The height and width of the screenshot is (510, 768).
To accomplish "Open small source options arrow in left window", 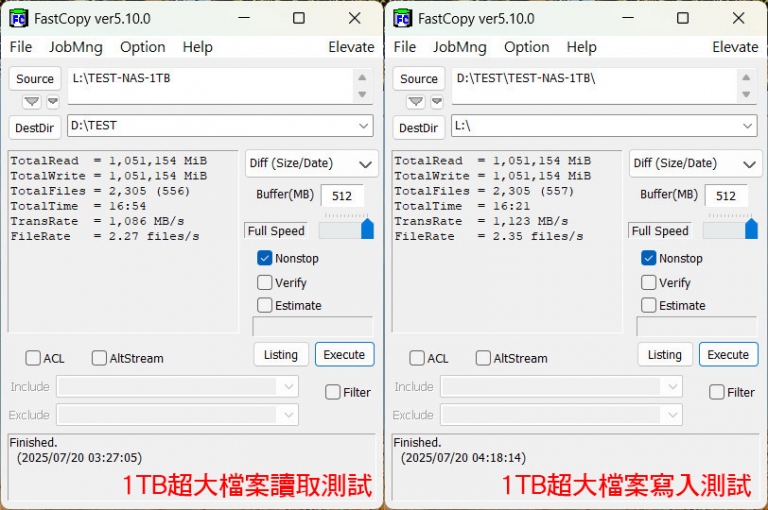I will (x=53, y=101).
